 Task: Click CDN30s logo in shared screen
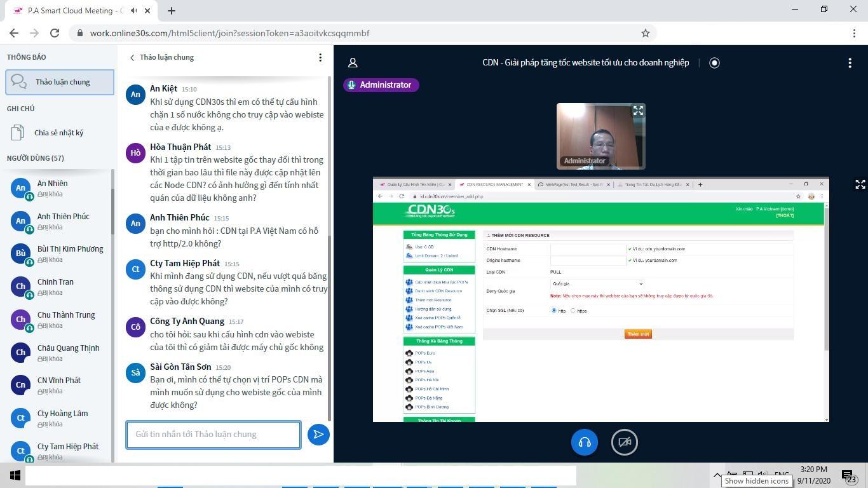(x=431, y=211)
